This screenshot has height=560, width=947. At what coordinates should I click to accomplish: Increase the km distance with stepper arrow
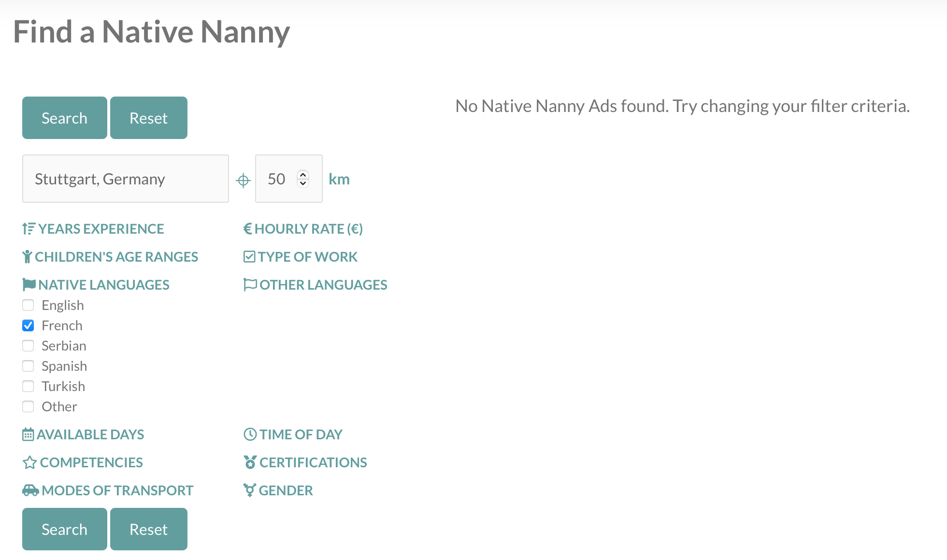pyautogui.click(x=303, y=175)
